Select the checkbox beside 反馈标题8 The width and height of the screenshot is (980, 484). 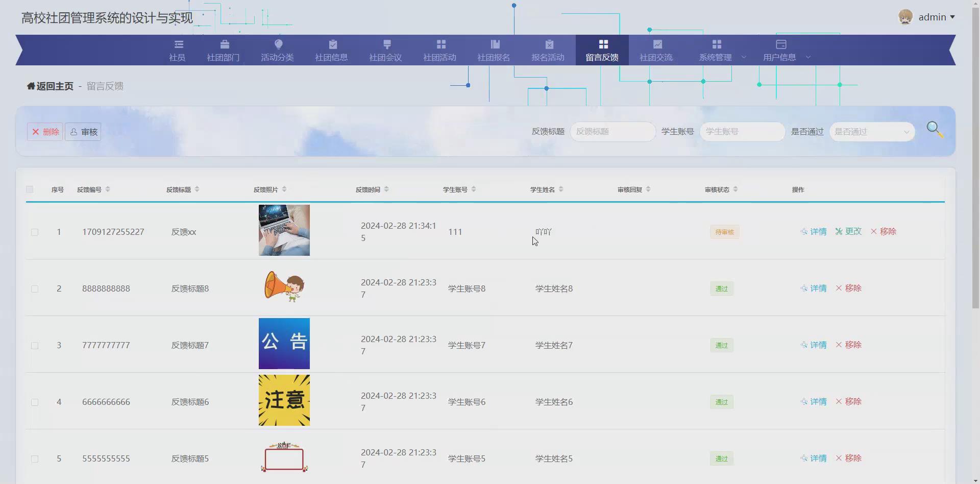(x=35, y=288)
